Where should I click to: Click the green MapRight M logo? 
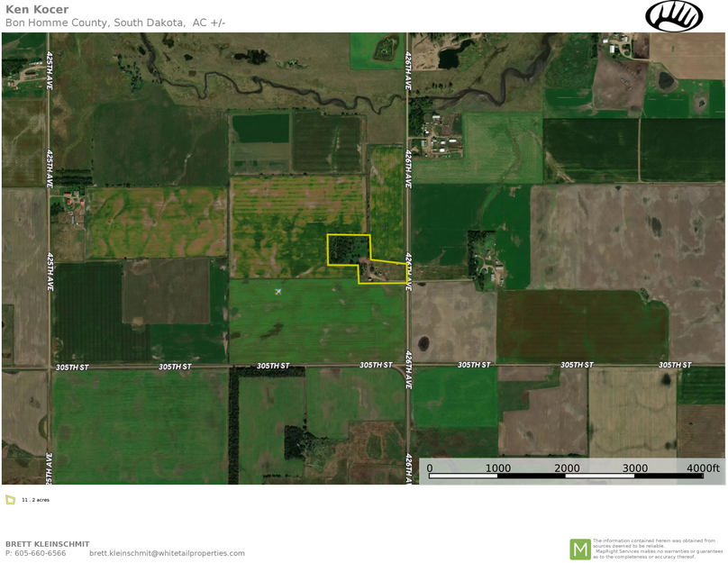coord(579,549)
